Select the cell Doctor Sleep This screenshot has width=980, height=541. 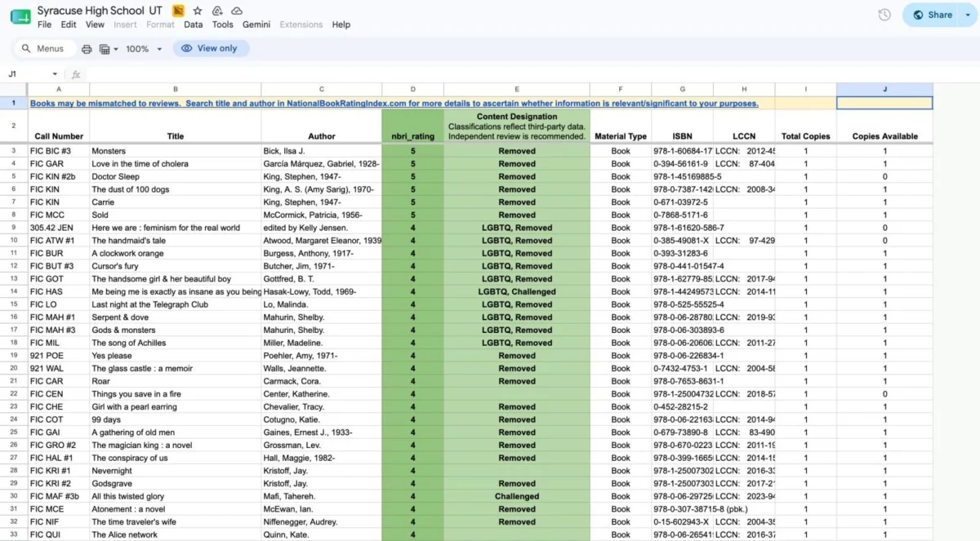click(x=176, y=176)
